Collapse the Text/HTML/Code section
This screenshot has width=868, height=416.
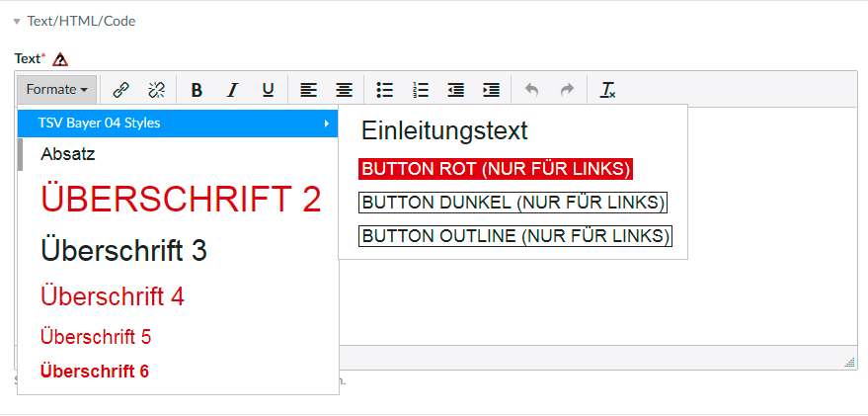point(17,21)
